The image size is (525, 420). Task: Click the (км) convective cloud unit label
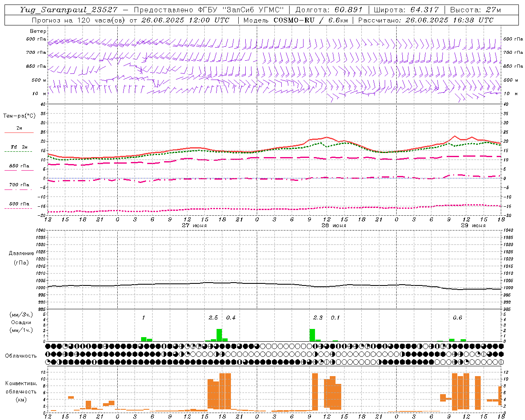21,399
